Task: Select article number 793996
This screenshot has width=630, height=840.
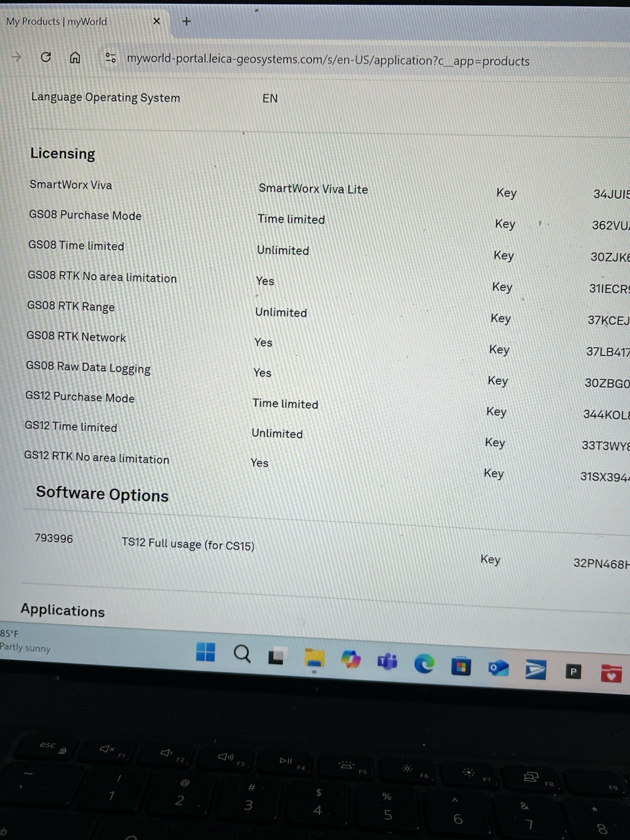Action: [x=54, y=538]
